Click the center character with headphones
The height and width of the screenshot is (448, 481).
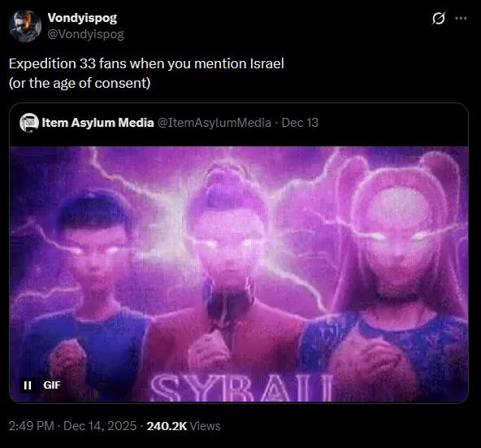(228, 276)
